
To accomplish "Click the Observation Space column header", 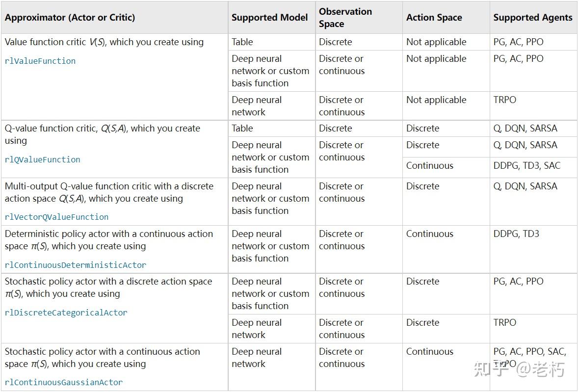I will tap(345, 18).
